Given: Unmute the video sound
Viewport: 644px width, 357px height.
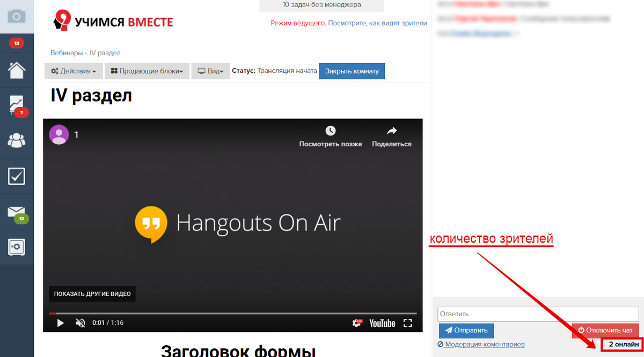Looking at the screenshot, I should click(x=80, y=323).
